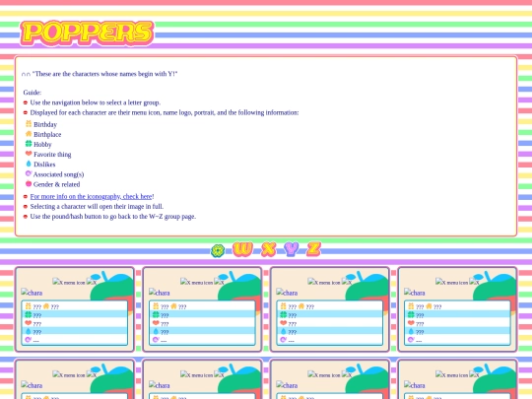Click the purple Associated song(s) icon in the guide
The width and height of the screenshot is (532, 399).
(x=29, y=173)
